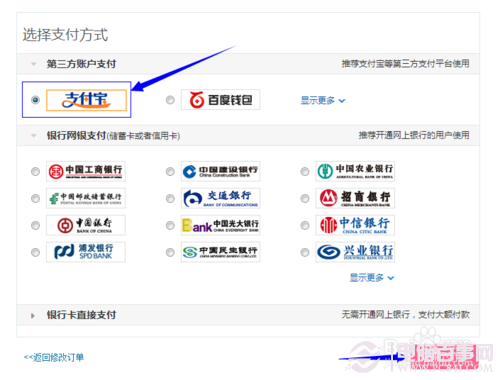Show more banks via 显示更多
Image resolution: width=500 pixels, height=380 pixels.
tap(372, 278)
